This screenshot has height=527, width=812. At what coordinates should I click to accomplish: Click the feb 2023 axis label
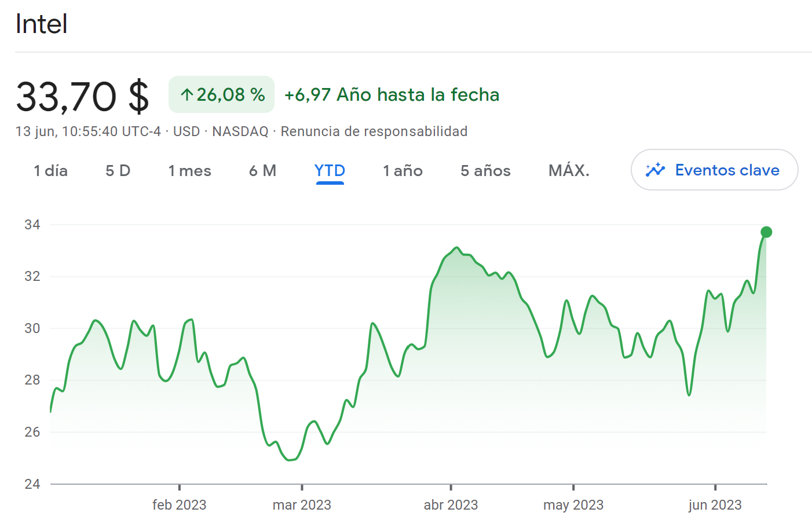[179, 505]
